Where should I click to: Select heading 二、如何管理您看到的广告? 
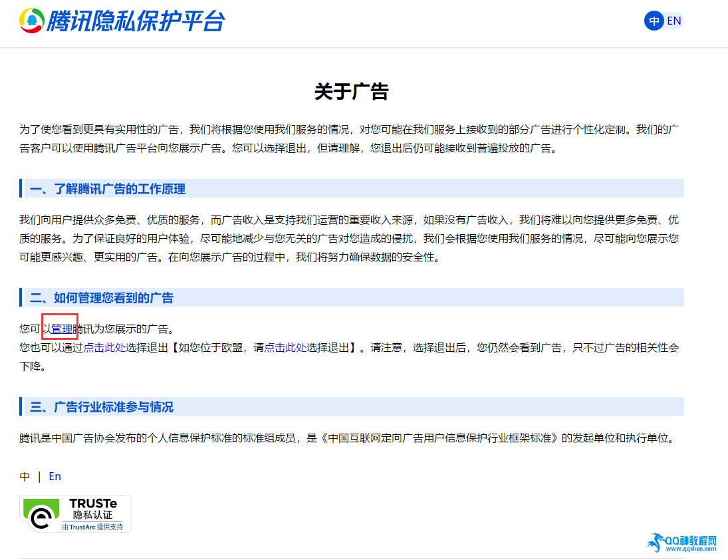tap(102, 298)
